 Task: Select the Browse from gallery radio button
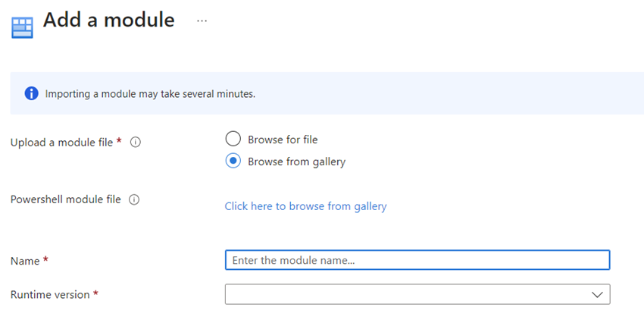[x=233, y=161]
